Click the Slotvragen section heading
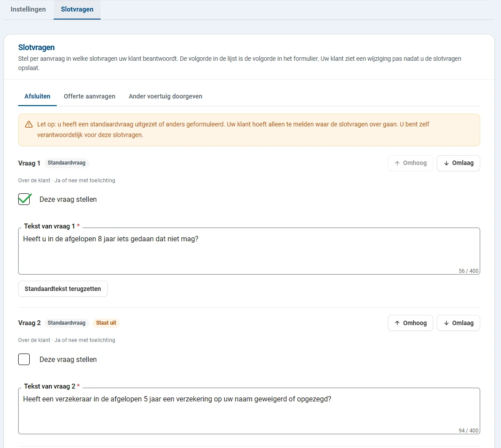 pyautogui.click(x=36, y=47)
